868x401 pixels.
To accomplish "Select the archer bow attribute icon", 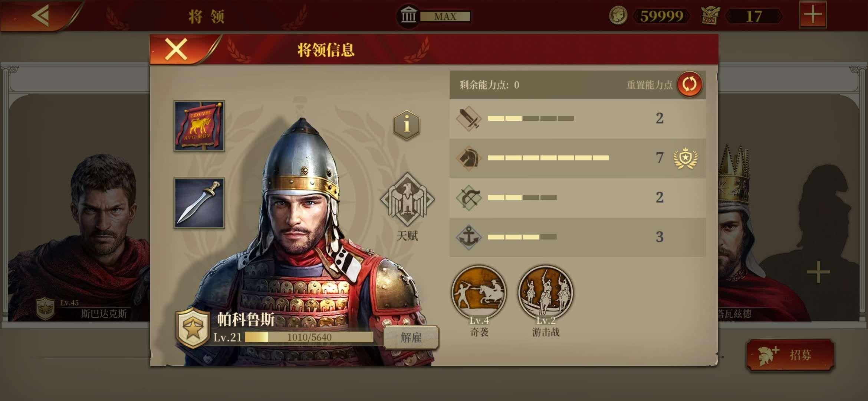I will (468, 198).
